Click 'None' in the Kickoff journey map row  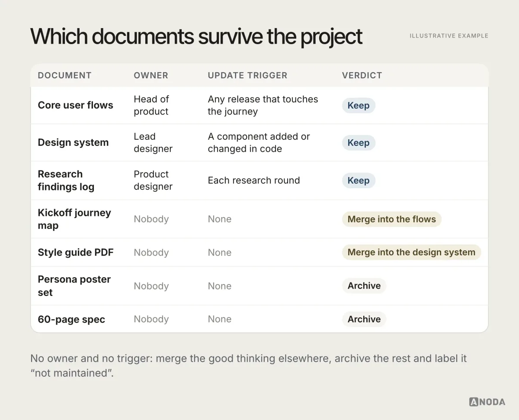pyautogui.click(x=220, y=219)
